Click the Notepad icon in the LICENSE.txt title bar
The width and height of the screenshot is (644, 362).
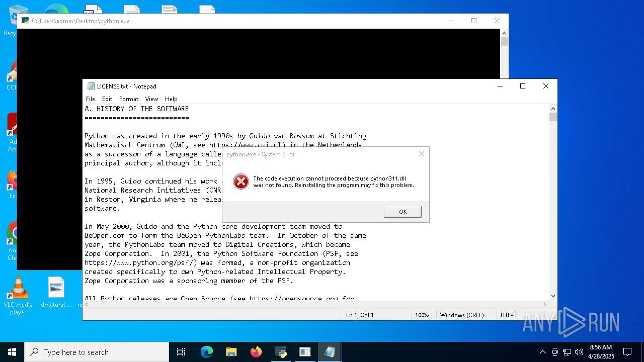click(x=91, y=86)
